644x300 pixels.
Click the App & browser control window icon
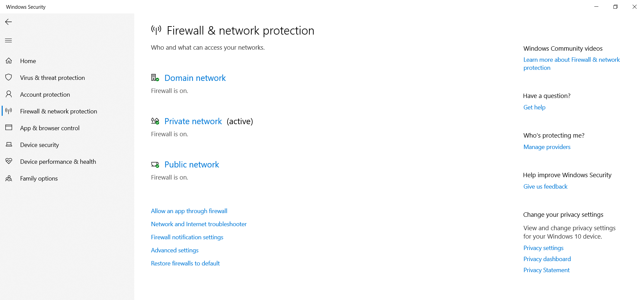pos(9,128)
